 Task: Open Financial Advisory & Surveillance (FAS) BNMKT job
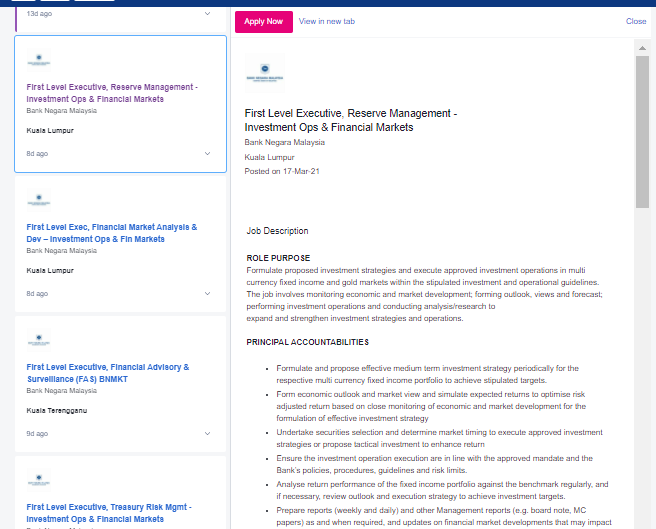click(x=108, y=373)
